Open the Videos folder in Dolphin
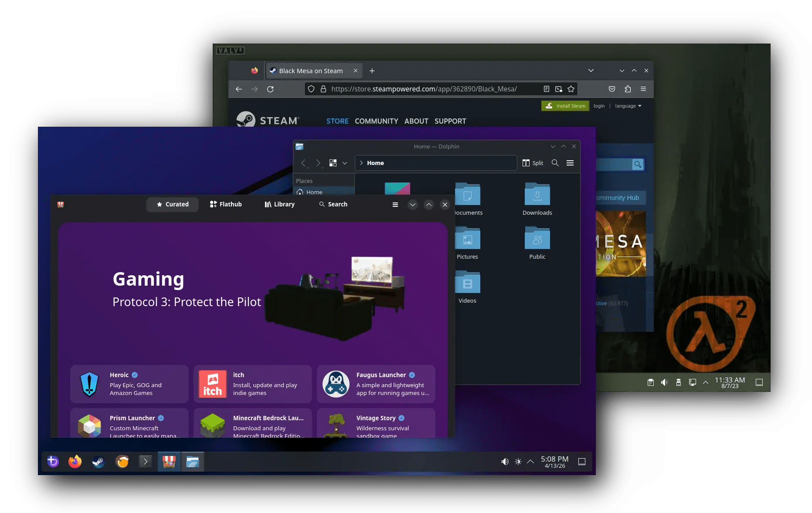This screenshot has width=812, height=513. (x=467, y=288)
